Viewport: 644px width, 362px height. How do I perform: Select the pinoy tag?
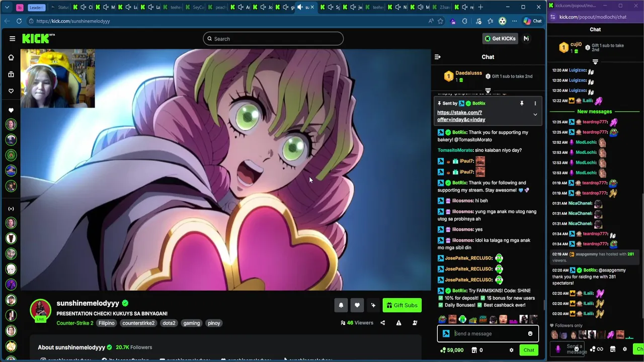click(214, 323)
